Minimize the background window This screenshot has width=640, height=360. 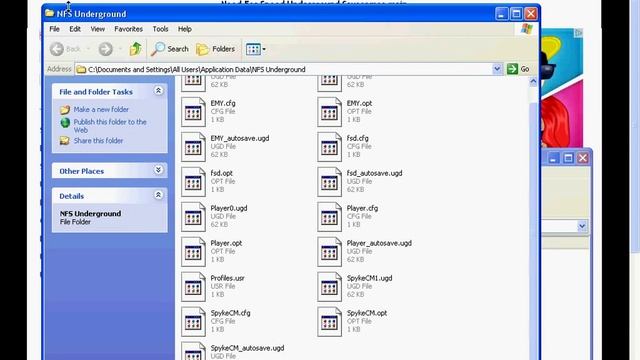(553, 158)
